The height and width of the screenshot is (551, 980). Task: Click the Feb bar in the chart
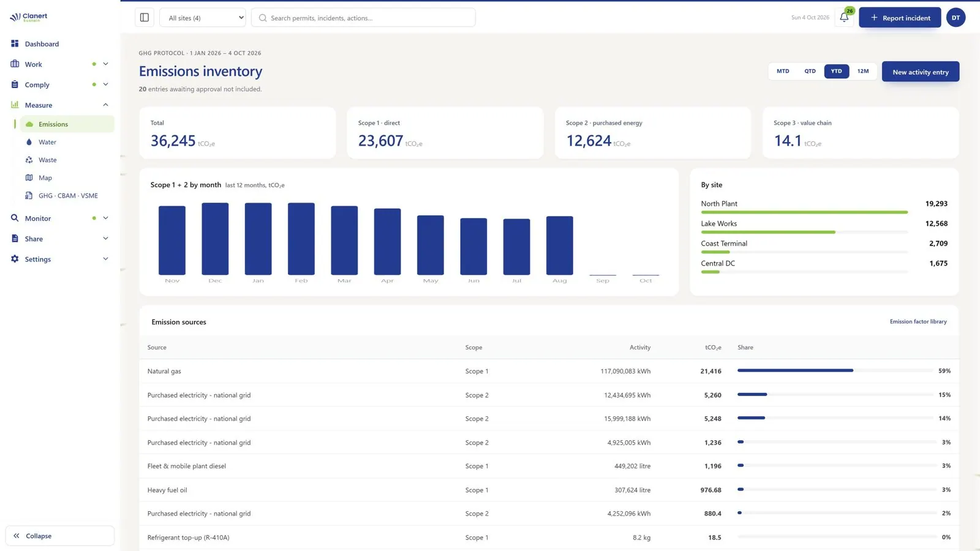pos(301,239)
